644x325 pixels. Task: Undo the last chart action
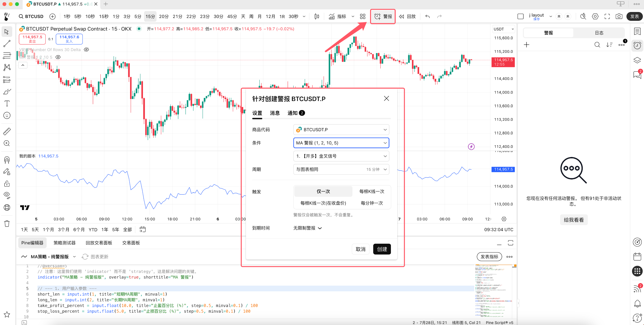tap(427, 17)
